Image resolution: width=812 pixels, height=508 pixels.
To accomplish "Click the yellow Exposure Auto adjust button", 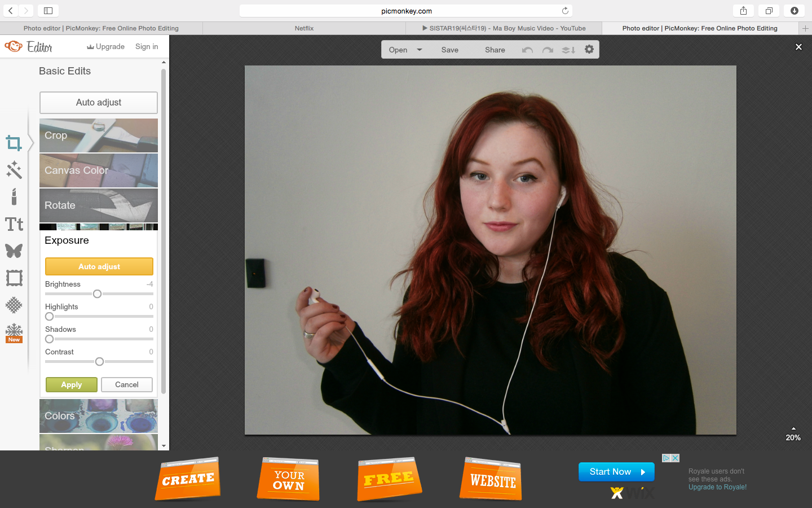I will pyautogui.click(x=99, y=266).
